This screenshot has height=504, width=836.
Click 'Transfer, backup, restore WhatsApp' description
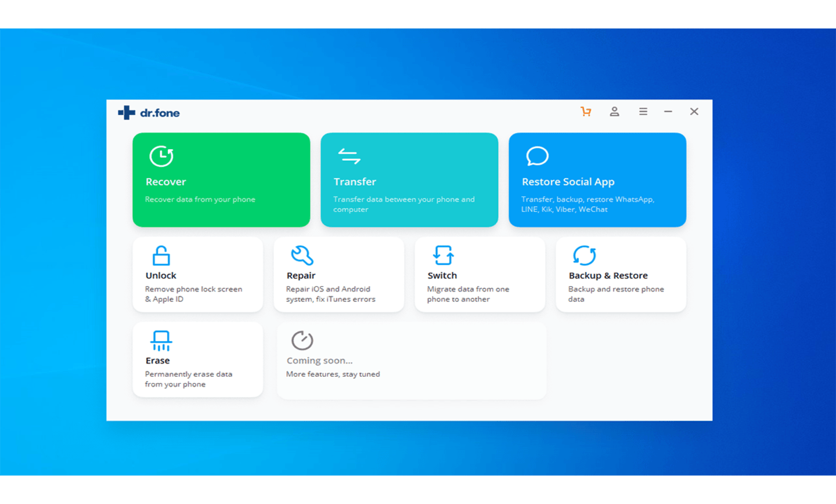click(x=588, y=204)
